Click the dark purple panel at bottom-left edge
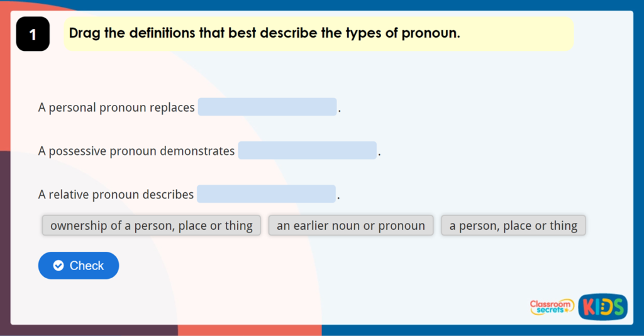Image resolution: width=644 pixels, height=336 pixels. click(5, 251)
